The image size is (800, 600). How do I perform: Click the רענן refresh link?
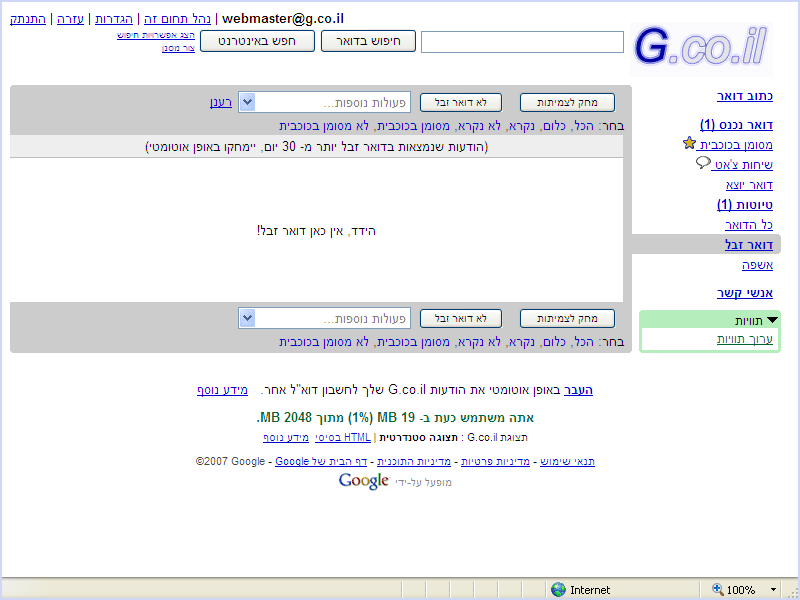(x=221, y=102)
